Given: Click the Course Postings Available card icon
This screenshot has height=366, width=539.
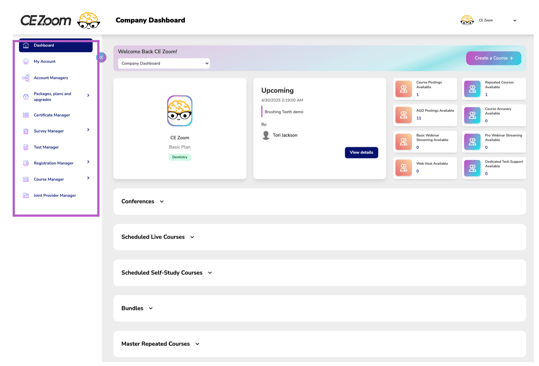Looking at the screenshot, I should coord(404,89).
